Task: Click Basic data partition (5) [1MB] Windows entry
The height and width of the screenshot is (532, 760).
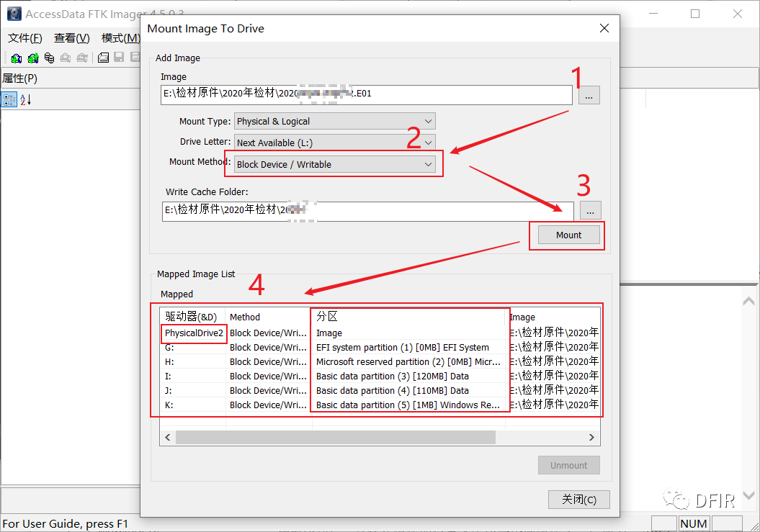Action: click(408, 405)
